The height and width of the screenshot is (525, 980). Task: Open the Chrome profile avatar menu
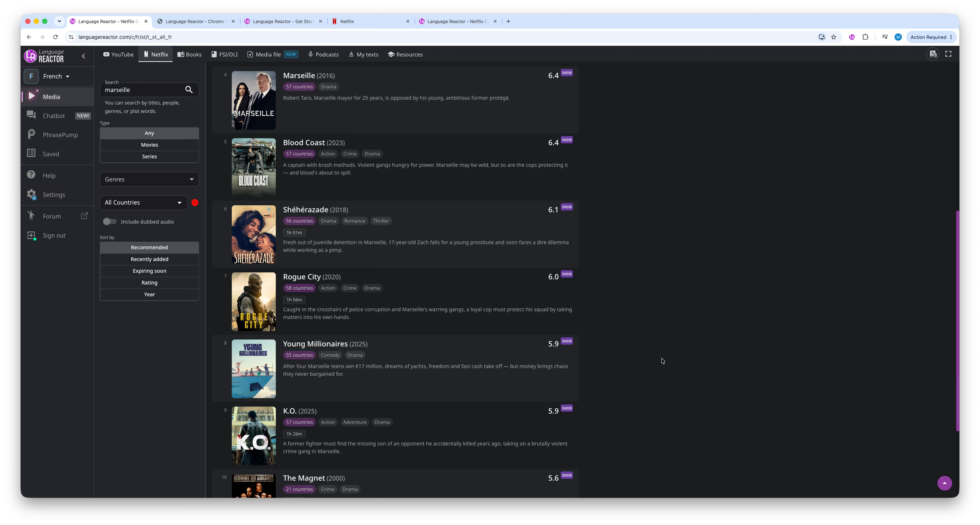tap(898, 37)
